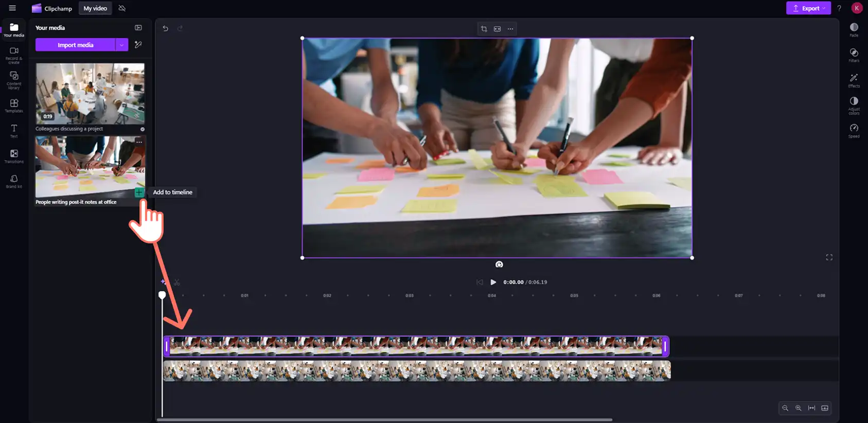Open the Effects panel
The image size is (868, 423).
pos(854,80)
